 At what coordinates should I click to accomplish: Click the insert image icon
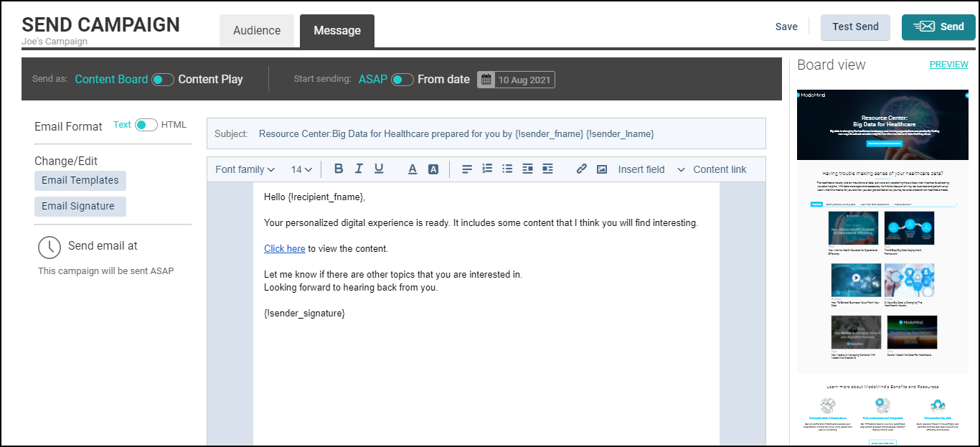602,169
